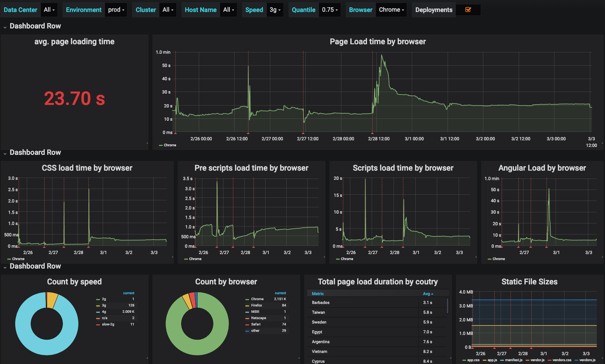
Task: Sort table by the Metric column header
Action: [318, 294]
